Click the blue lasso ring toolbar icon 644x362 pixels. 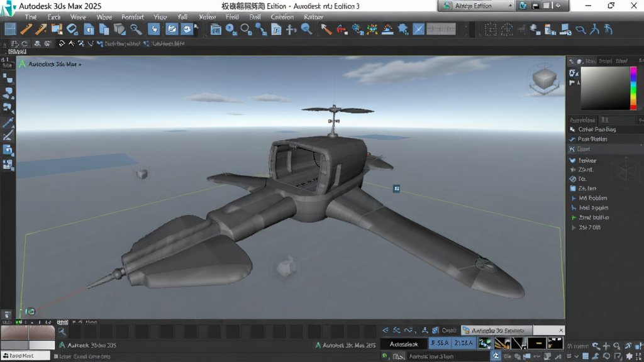tap(72, 29)
